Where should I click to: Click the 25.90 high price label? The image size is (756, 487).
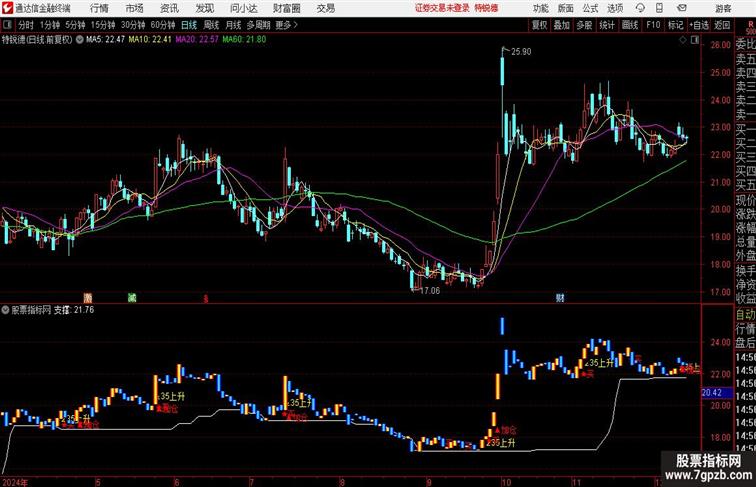pyautogui.click(x=521, y=52)
